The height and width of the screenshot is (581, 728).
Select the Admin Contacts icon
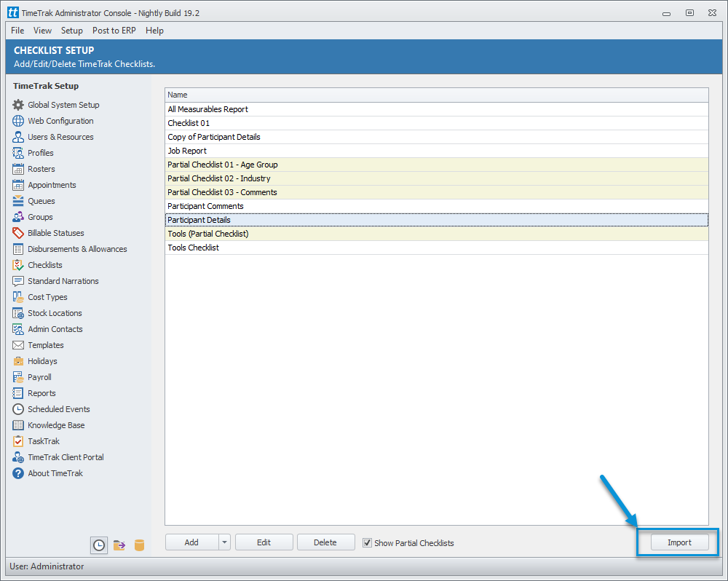pyautogui.click(x=18, y=329)
